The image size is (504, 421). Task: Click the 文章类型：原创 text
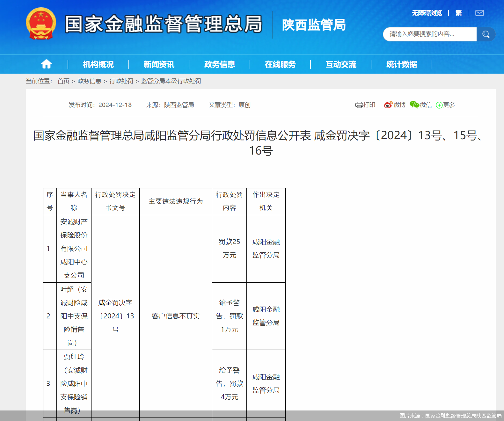coord(230,105)
